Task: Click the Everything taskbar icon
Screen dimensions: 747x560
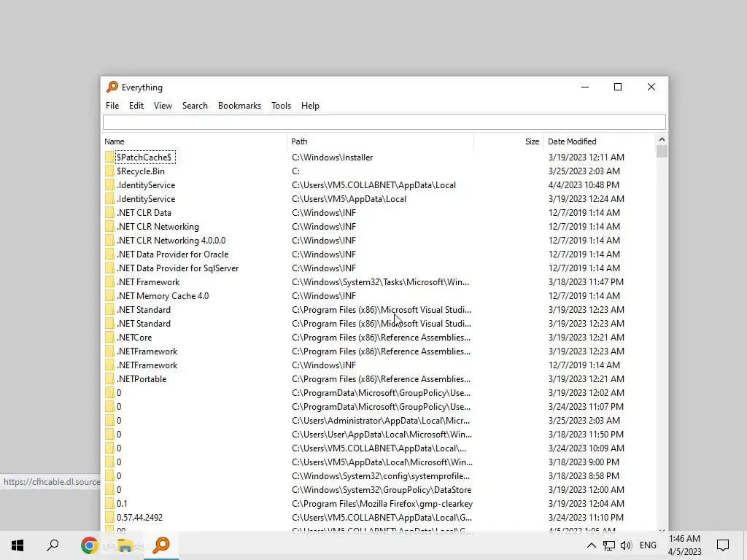Action: pos(161,545)
